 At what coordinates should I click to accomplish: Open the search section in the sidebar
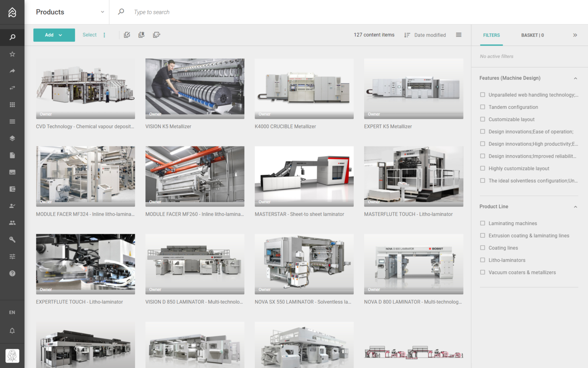12,37
